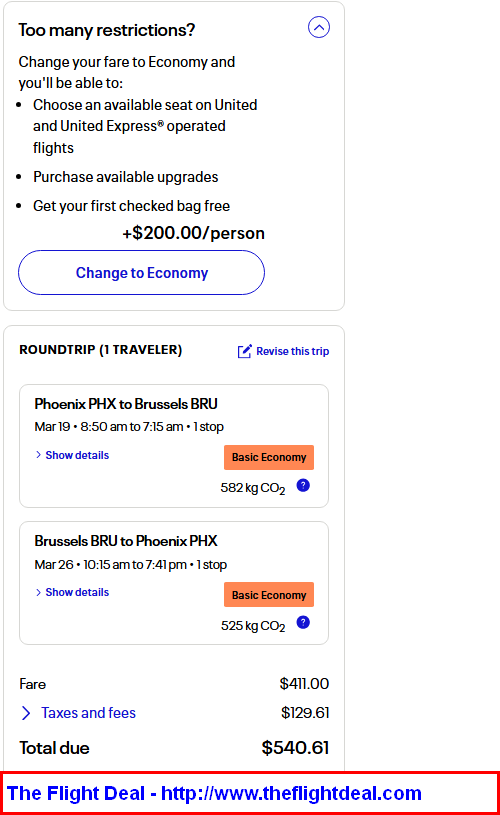Show details for Phoenix to Brussels flight
500x815 pixels.
(x=77, y=455)
